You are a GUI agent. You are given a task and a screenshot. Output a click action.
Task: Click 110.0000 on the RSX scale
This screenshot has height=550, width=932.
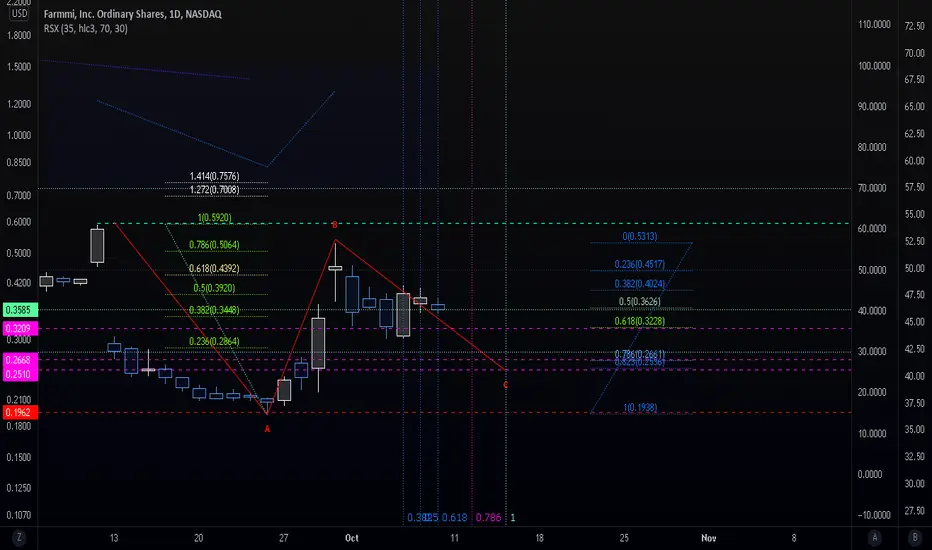click(x=874, y=24)
